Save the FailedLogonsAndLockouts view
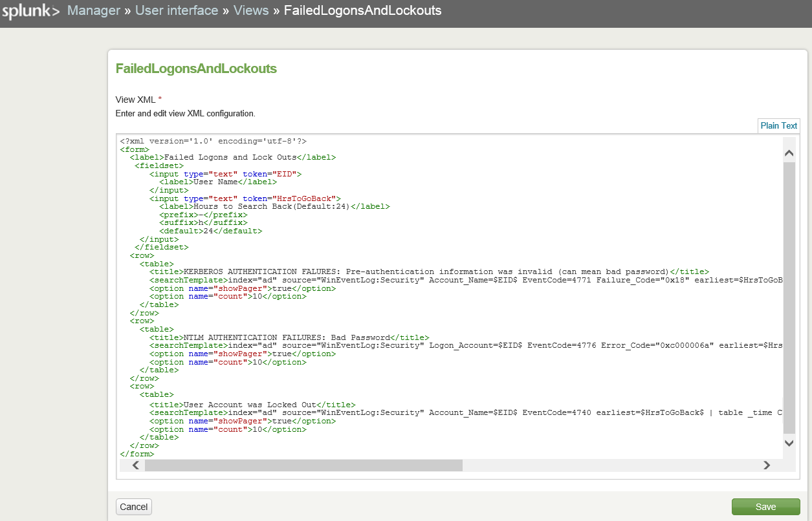The image size is (812, 521). [x=765, y=507]
